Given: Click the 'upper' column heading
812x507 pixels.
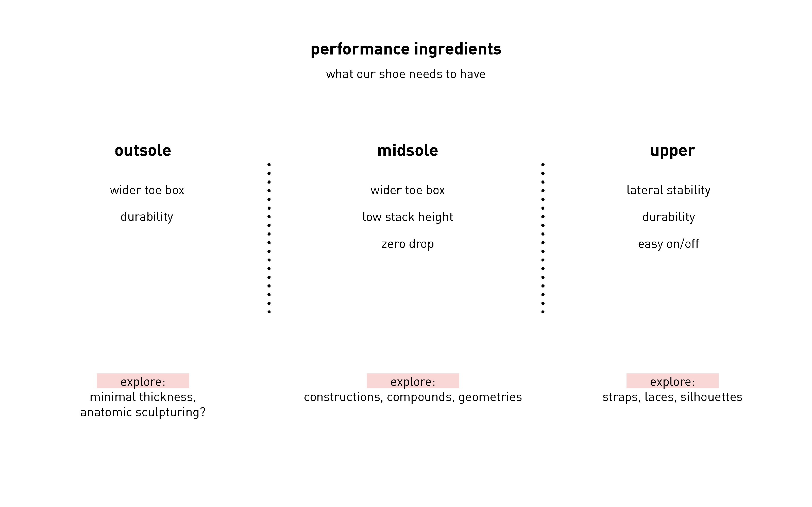Looking at the screenshot, I should pos(672,151).
